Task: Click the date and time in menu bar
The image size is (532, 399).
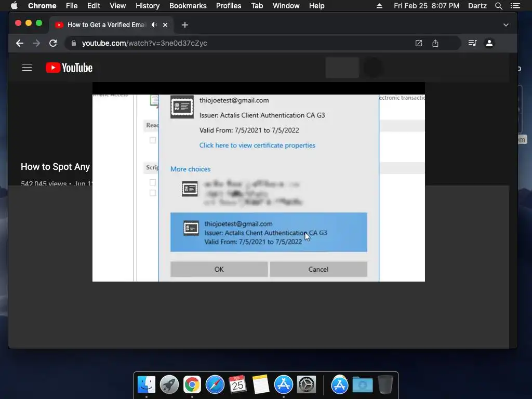Action: 427,6
